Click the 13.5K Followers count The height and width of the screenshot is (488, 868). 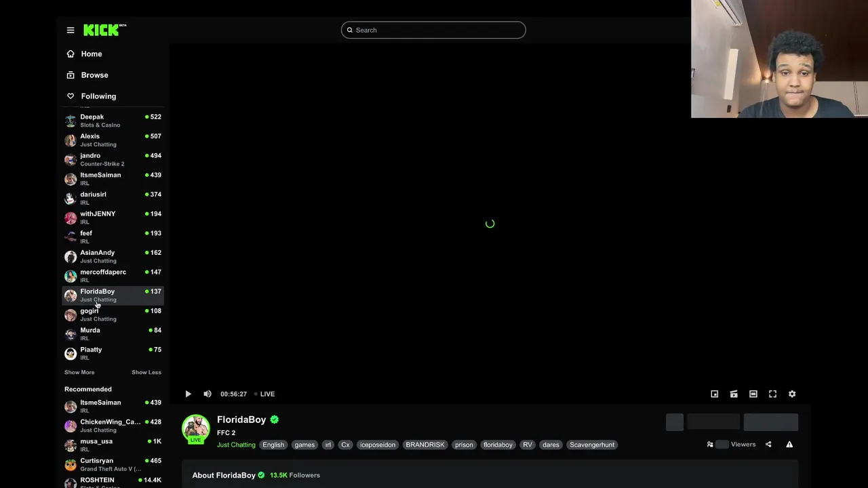[295, 475]
